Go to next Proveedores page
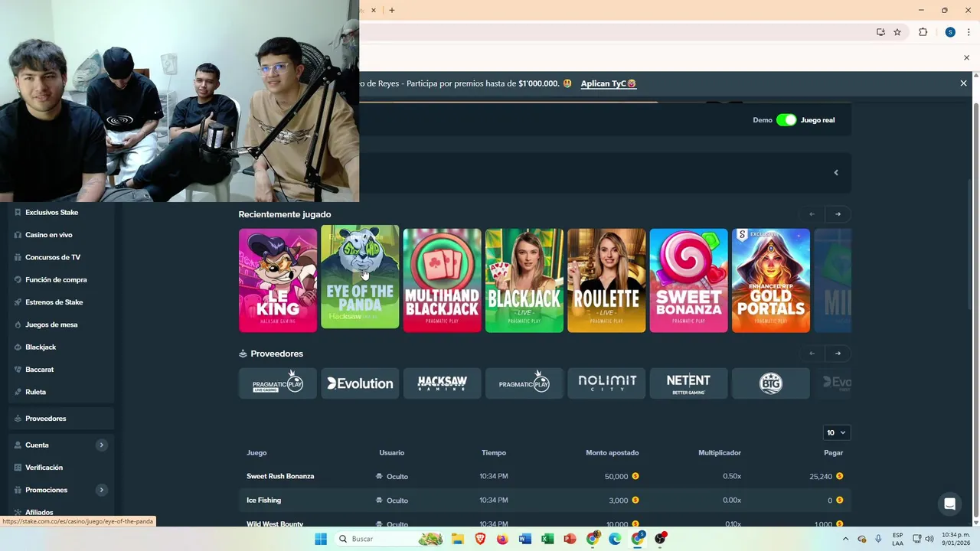980x551 pixels. pyautogui.click(x=838, y=354)
